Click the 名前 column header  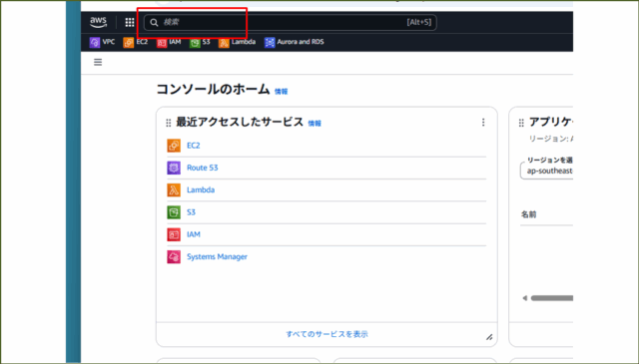[x=528, y=214]
